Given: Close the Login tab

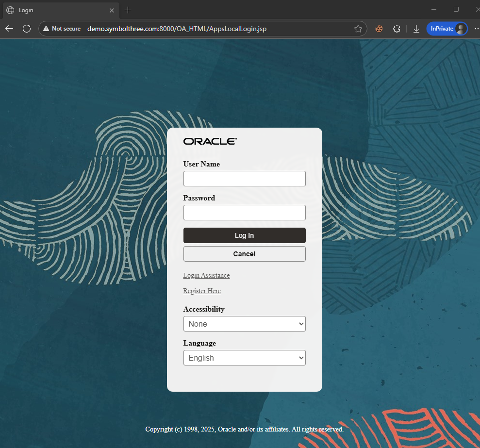Looking at the screenshot, I should point(112,10).
